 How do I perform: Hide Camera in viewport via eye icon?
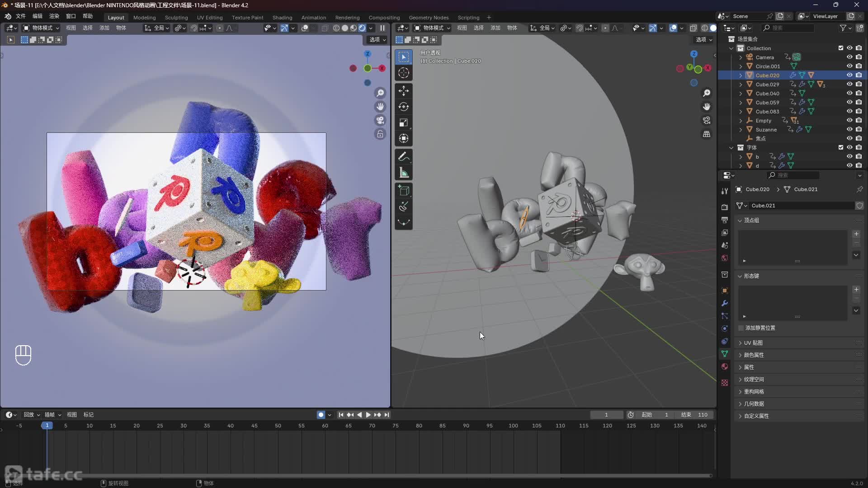click(x=849, y=57)
